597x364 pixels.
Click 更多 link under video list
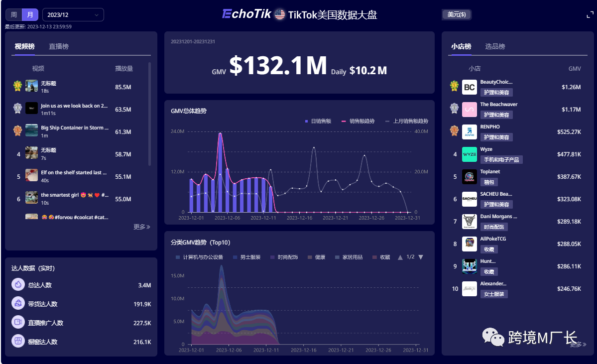[x=141, y=227]
